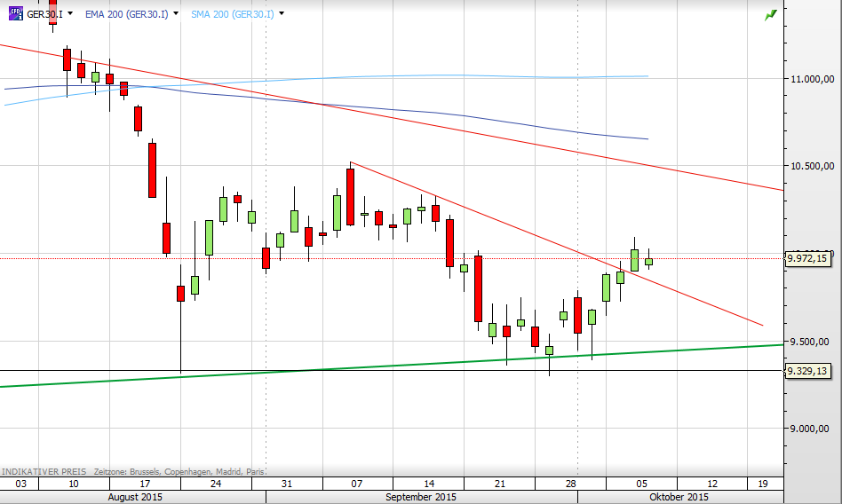Click the 11.000,00 price axis label
Screen dimensions: 842x504
tap(812, 79)
